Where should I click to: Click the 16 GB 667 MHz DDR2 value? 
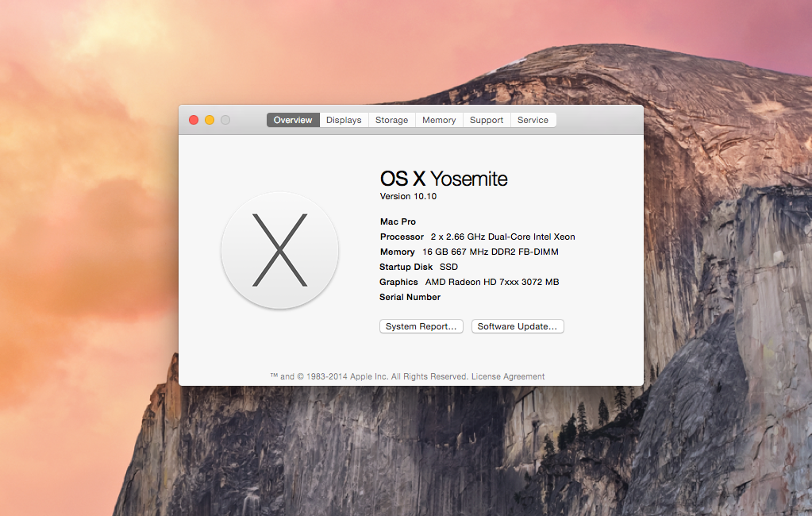pos(491,252)
